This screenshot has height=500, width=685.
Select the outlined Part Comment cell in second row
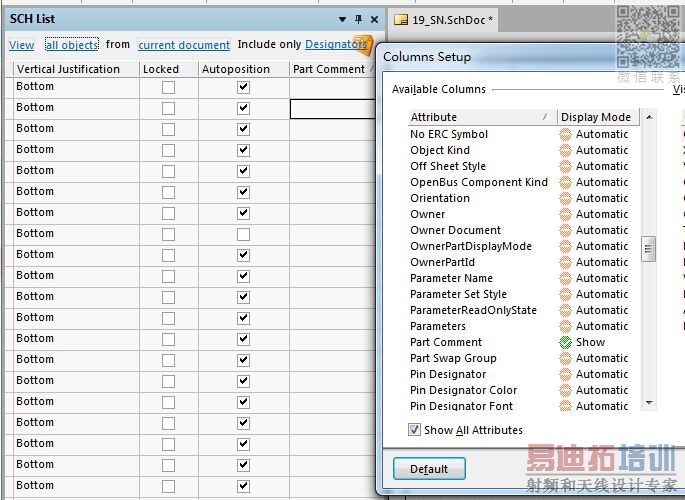point(333,109)
